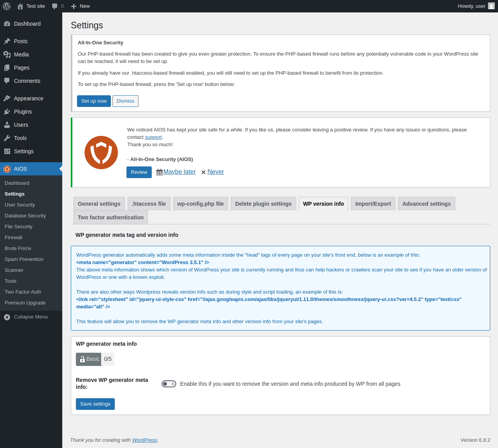
Task: Select the WP version info tab
Action: [324, 204]
